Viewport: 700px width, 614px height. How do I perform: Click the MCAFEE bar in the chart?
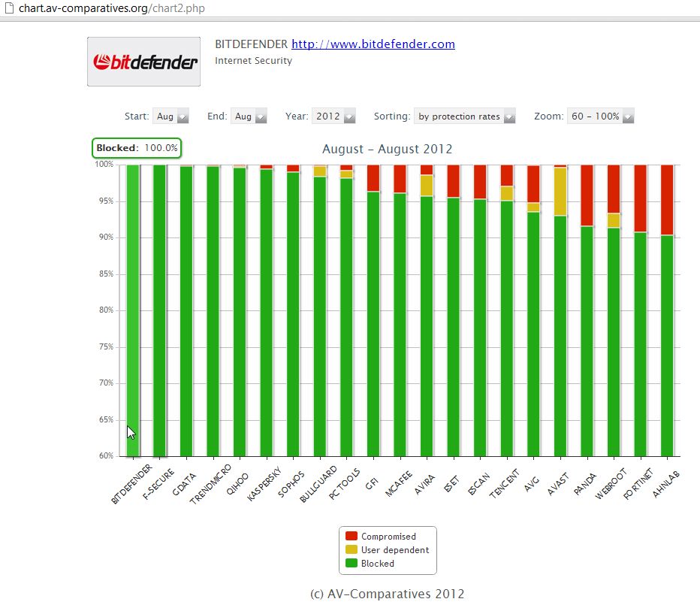[x=400, y=310]
